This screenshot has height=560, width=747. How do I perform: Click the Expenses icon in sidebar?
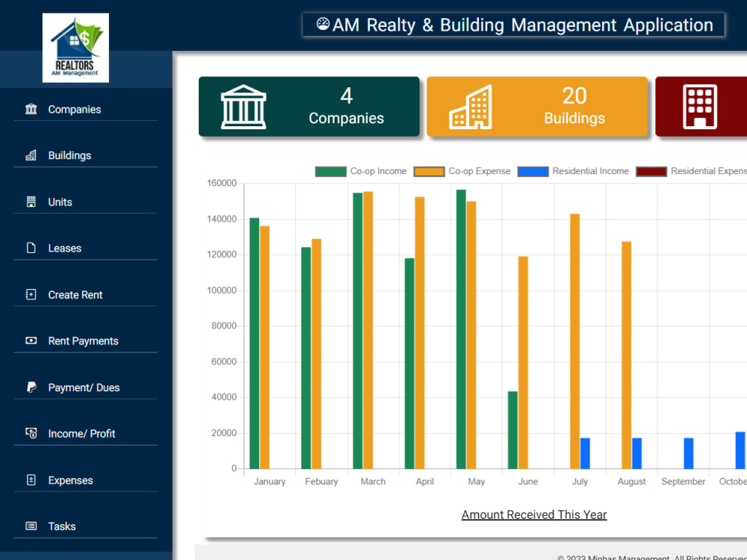click(x=31, y=480)
